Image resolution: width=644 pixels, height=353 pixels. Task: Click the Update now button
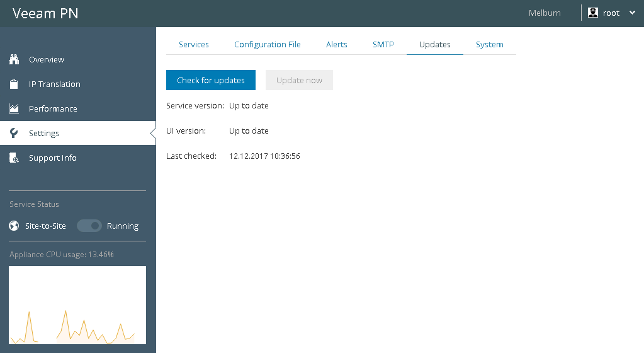299,80
